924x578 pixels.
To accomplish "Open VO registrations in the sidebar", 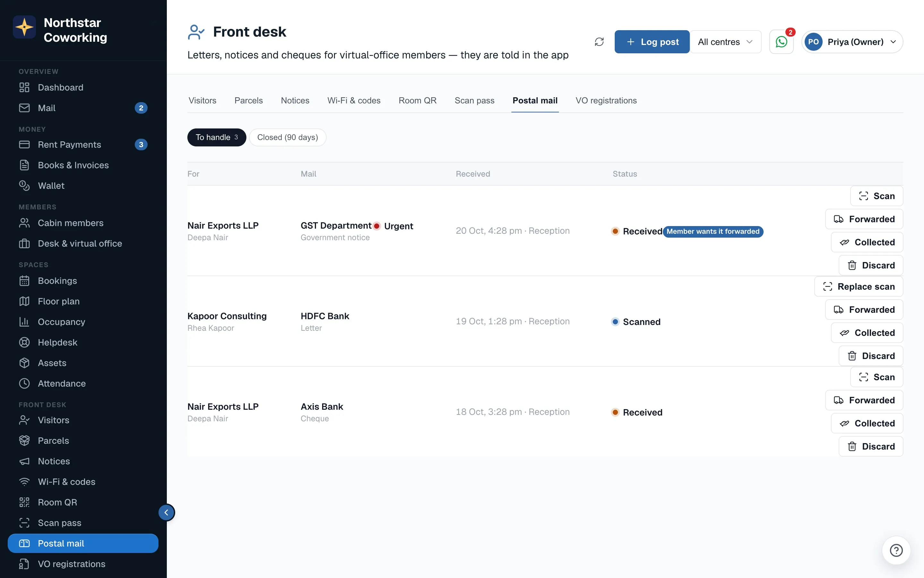I will click(83, 564).
